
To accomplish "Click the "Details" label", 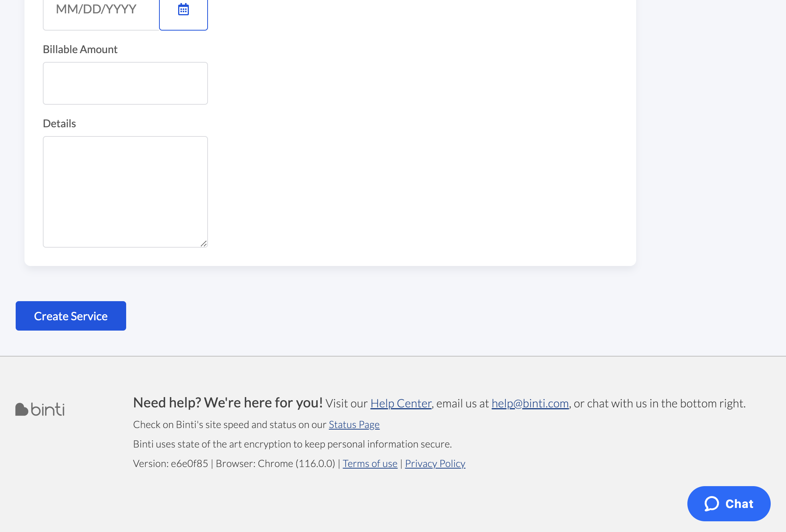I will [59, 123].
